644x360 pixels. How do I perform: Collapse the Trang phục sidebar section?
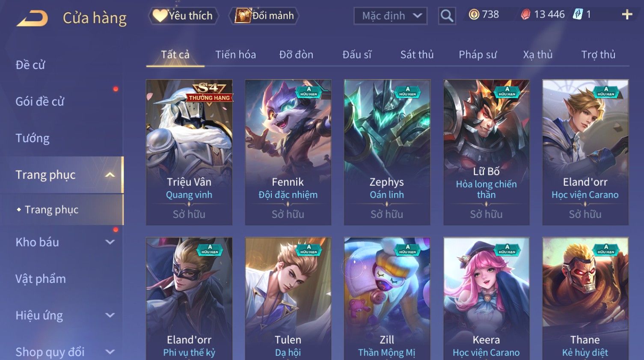[110, 175]
